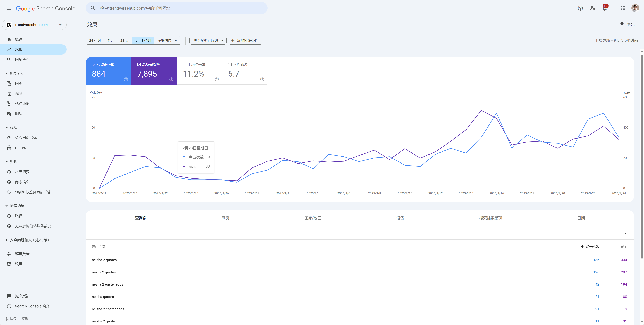Click the 网址检查 magnifier icon
Screen dimensions: 644x325
9,60
